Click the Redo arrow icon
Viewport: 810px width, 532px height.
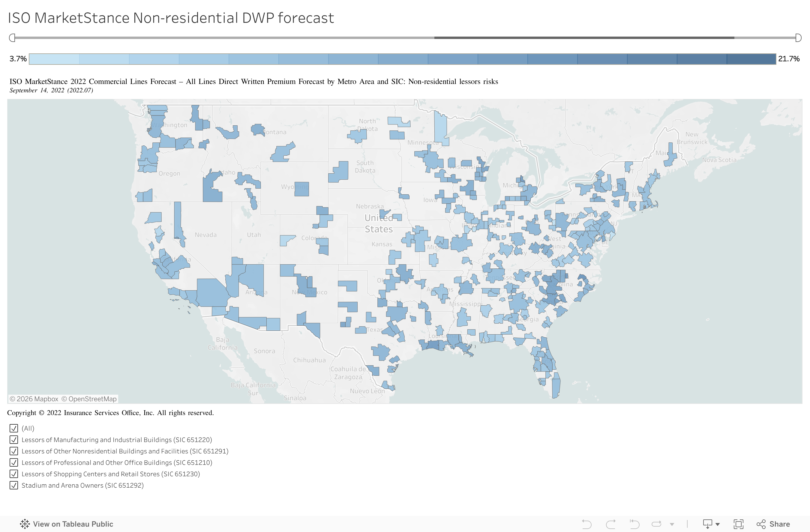[x=610, y=524]
